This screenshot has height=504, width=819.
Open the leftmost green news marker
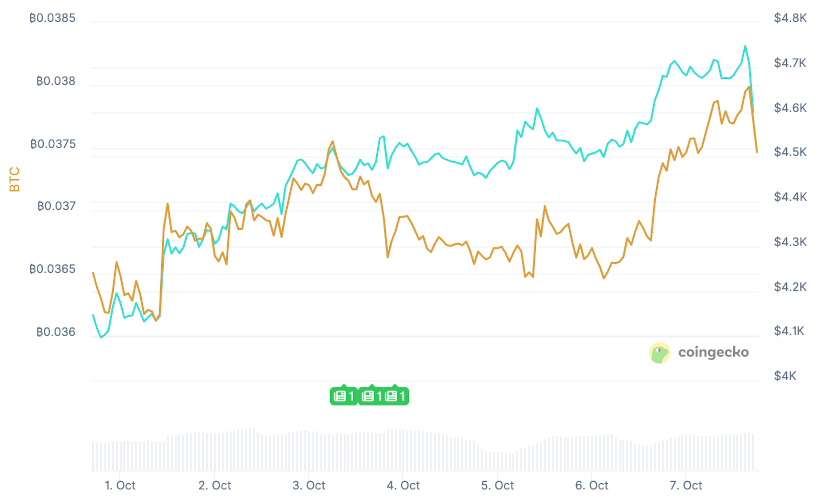pos(343,396)
